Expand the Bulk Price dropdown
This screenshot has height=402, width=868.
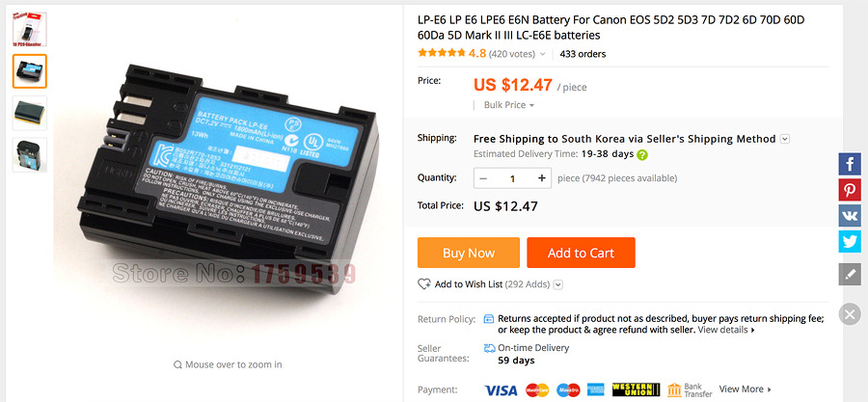click(x=508, y=105)
